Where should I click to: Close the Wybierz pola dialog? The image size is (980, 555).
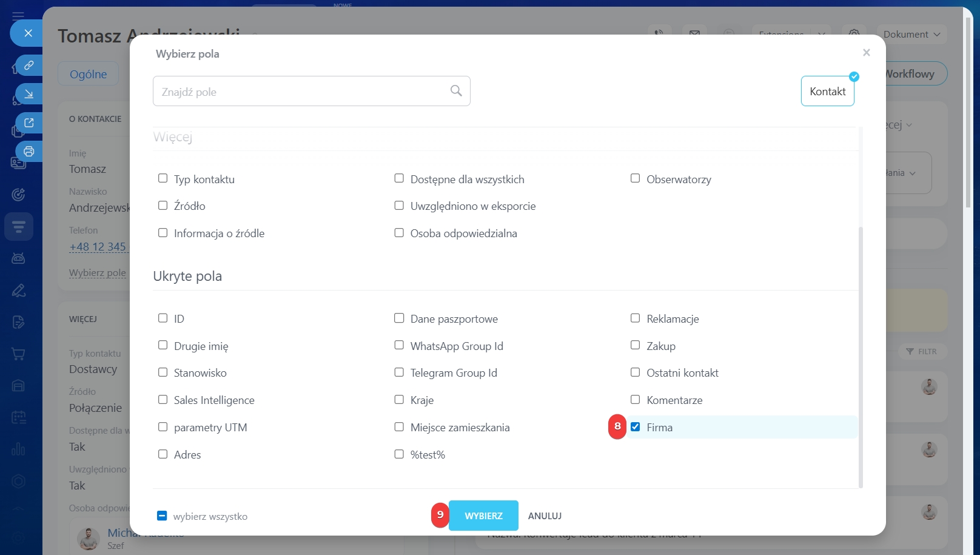tap(866, 53)
